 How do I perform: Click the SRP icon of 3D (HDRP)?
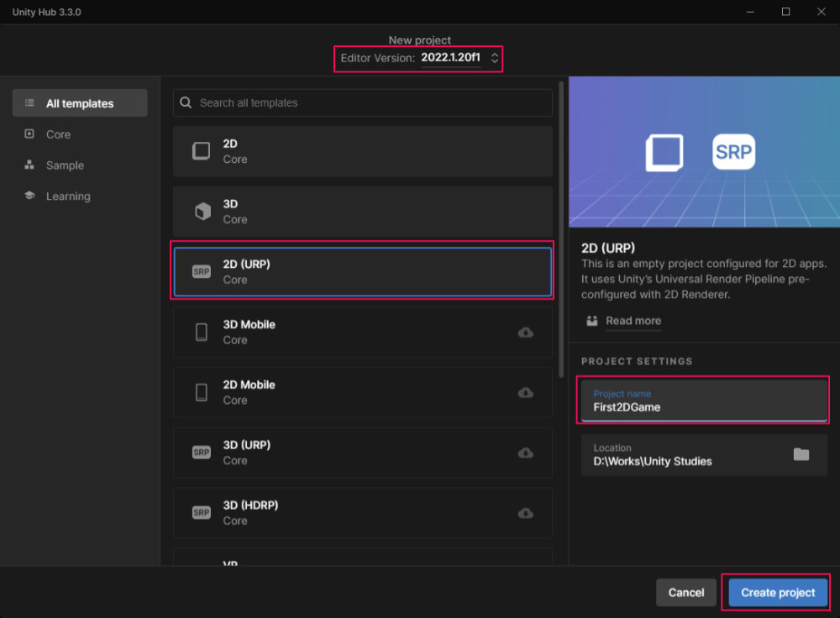pyautogui.click(x=202, y=513)
